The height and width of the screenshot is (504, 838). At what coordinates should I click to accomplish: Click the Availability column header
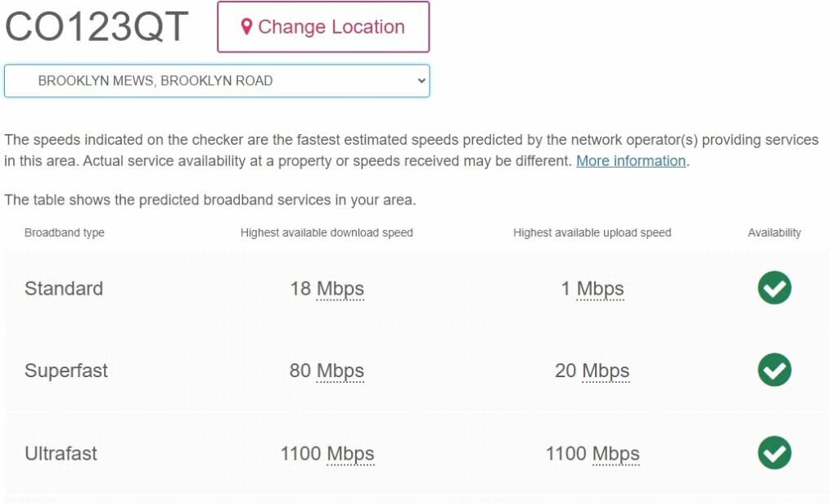tap(774, 233)
